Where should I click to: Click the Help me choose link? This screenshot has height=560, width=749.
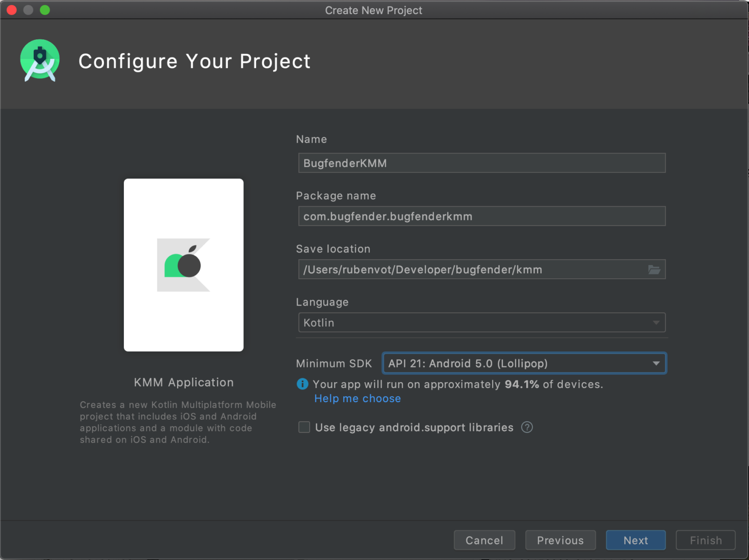coord(357,398)
